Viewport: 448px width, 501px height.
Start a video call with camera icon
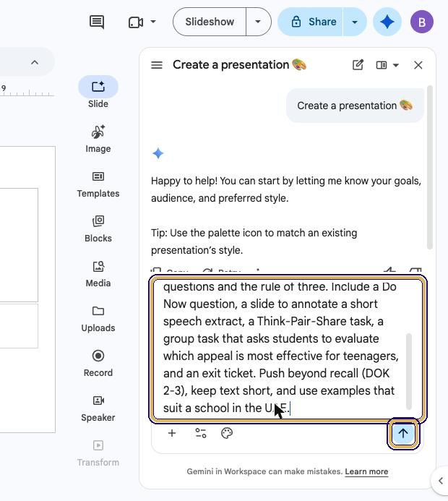click(x=136, y=22)
